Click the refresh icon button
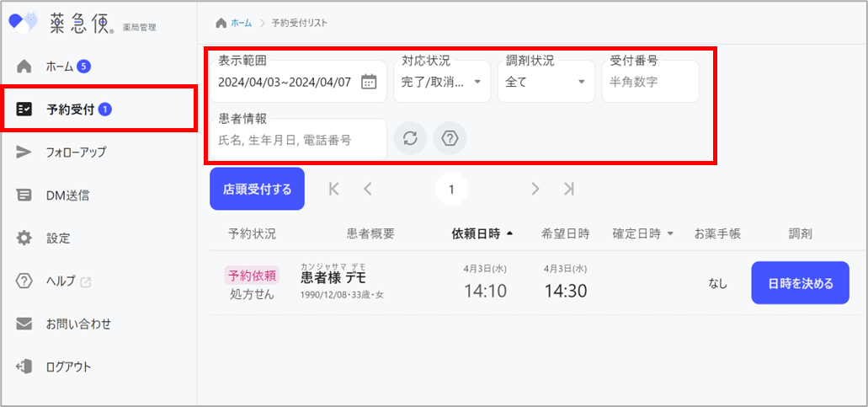Screen dimensions: 868x407 click(410, 139)
